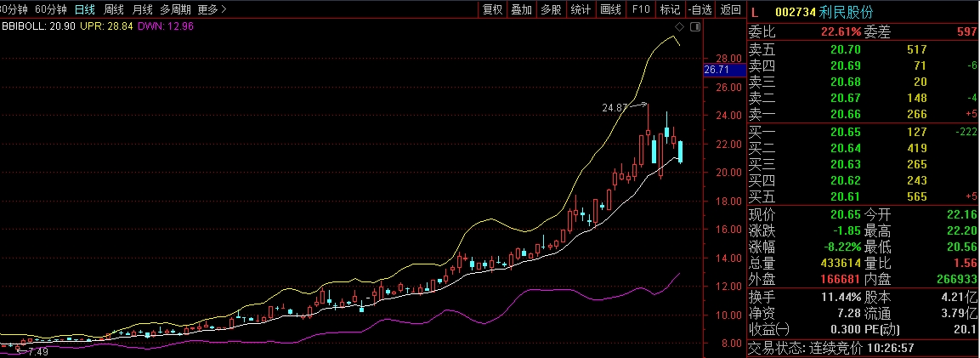Click the 外盘 value 166681
The image size is (980, 358).
[841, 279]
